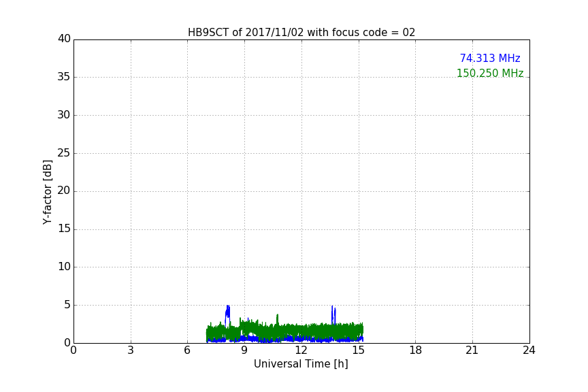Click the x-axis tick label 6
Screen dimensions: 588x392
click(188, 350)
